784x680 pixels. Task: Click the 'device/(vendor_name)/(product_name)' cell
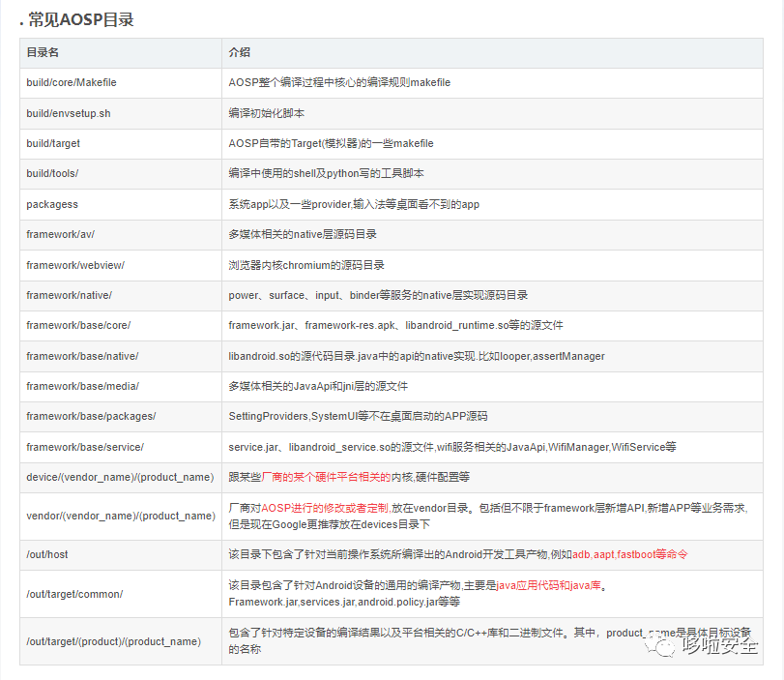coord(120,477)
